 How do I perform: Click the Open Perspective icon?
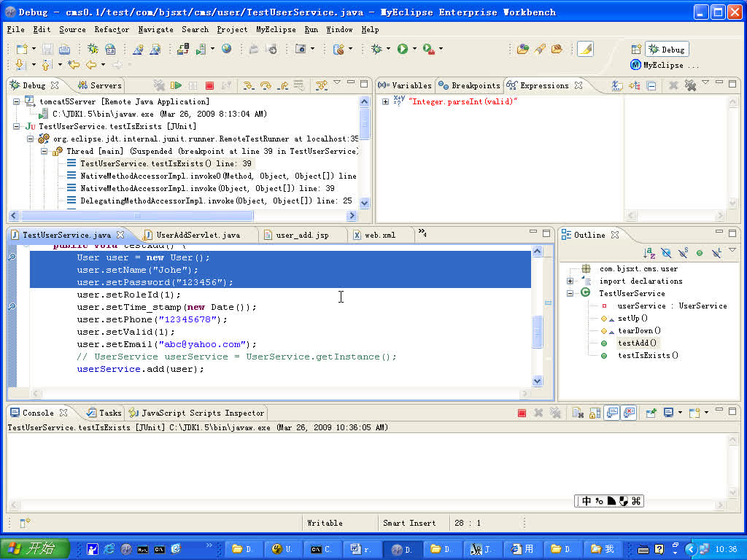pos(636,49)
